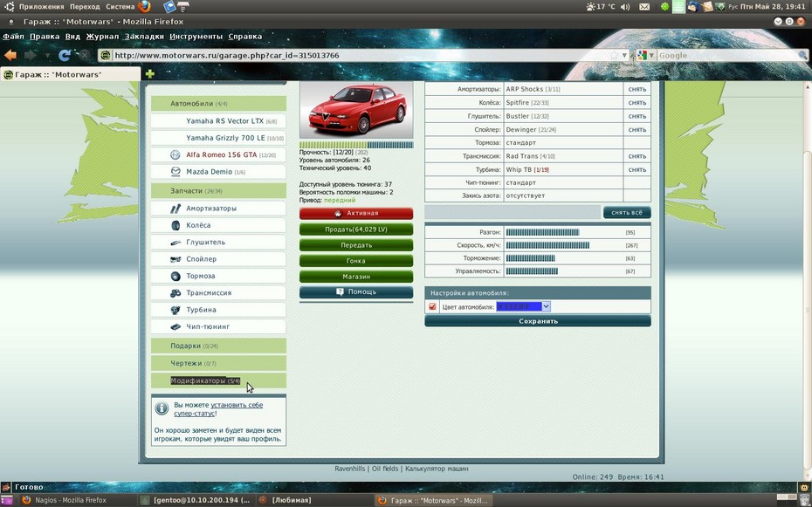The width and height of the screenshot is (812, 507).
Task: Open Турбина parts category
Action: pyautogui.click(x=218, y=310)
